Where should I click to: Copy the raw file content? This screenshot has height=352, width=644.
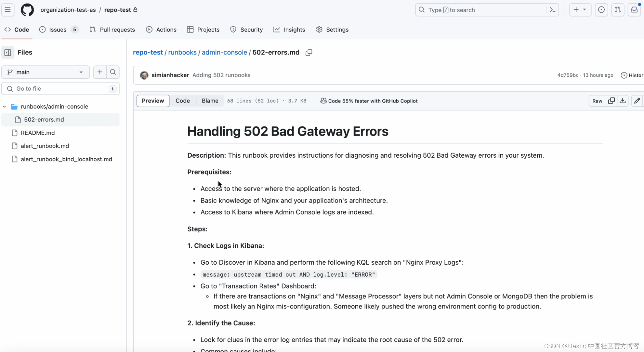[x=611, y=101]
